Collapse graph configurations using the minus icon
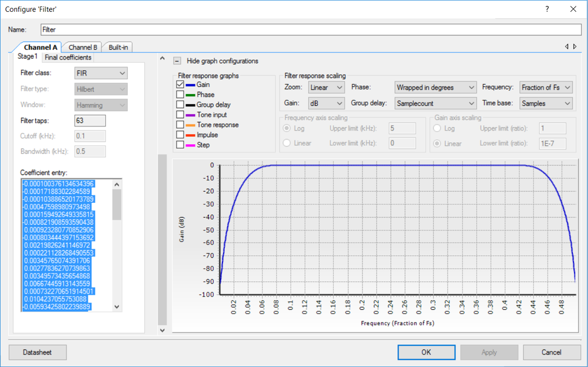The height and width of the screenshot is (367, 588). point(176,61)
